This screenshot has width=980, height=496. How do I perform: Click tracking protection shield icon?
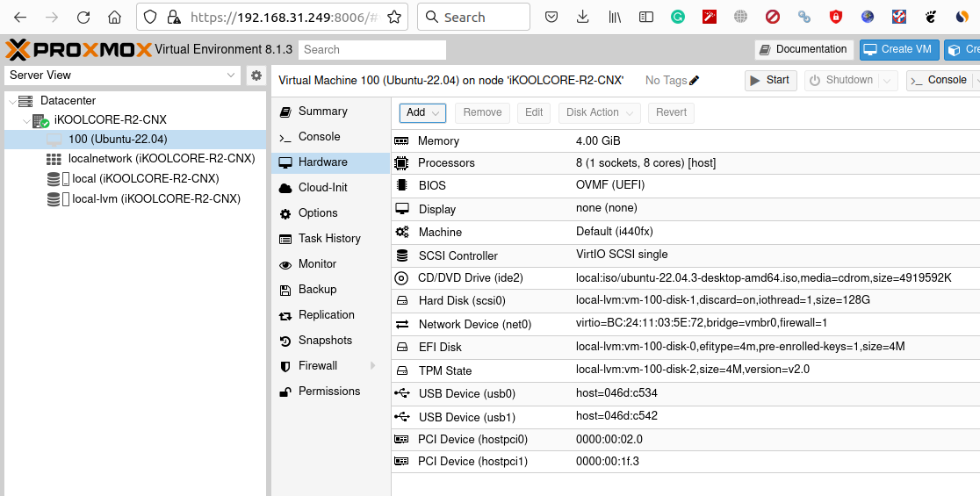pyautogui.click(x=150, y=18)
